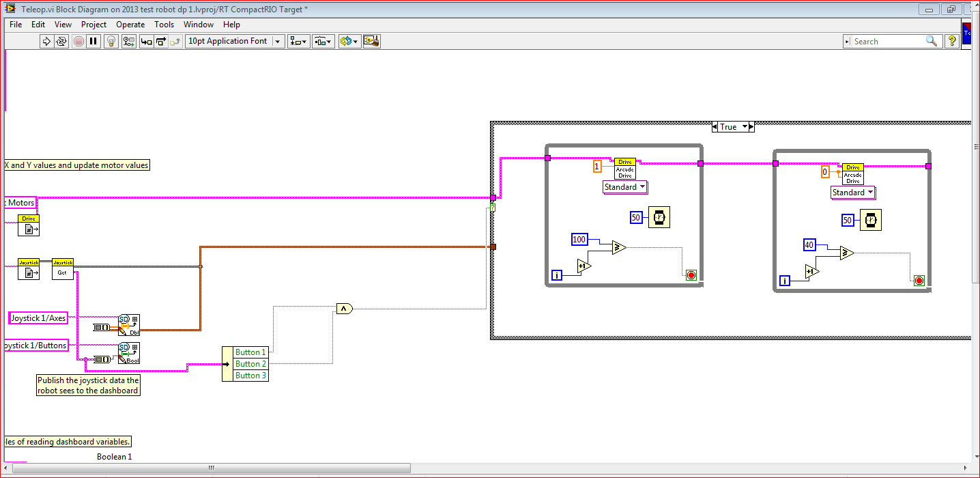The height and width of the screenshot is (478, 980).
Task: Open the Tools menu
Action: 164,24
